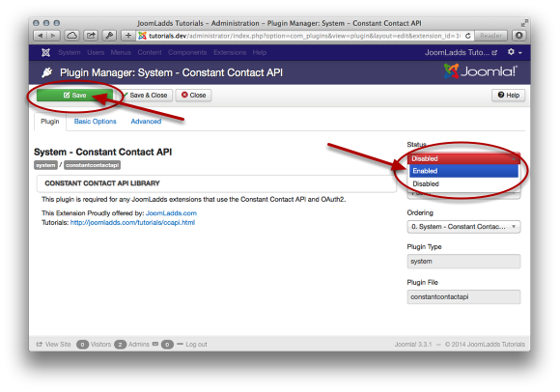Click the View Site link in footer
This screenshot has height=392, width=560.
(53, 344)
